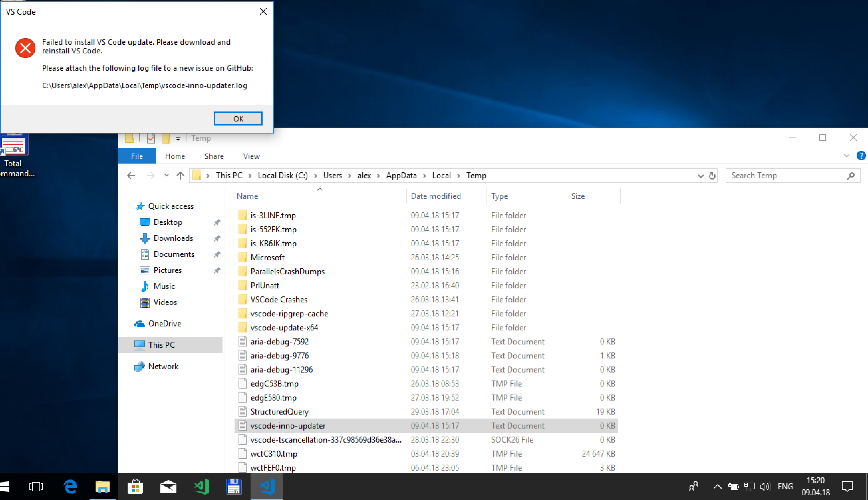Select Users in the address breadcrumb
This screenshot has width=868, height=500.
pos(332,176)
